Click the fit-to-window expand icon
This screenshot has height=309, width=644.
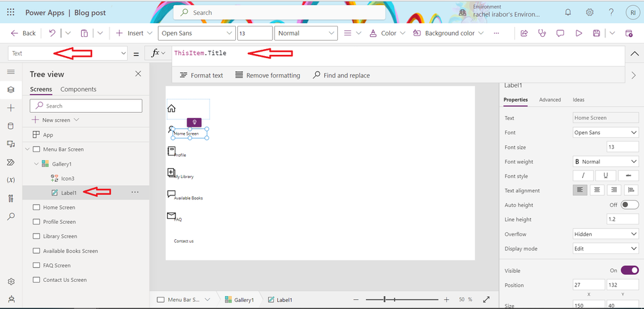click(x=486, y=299)
